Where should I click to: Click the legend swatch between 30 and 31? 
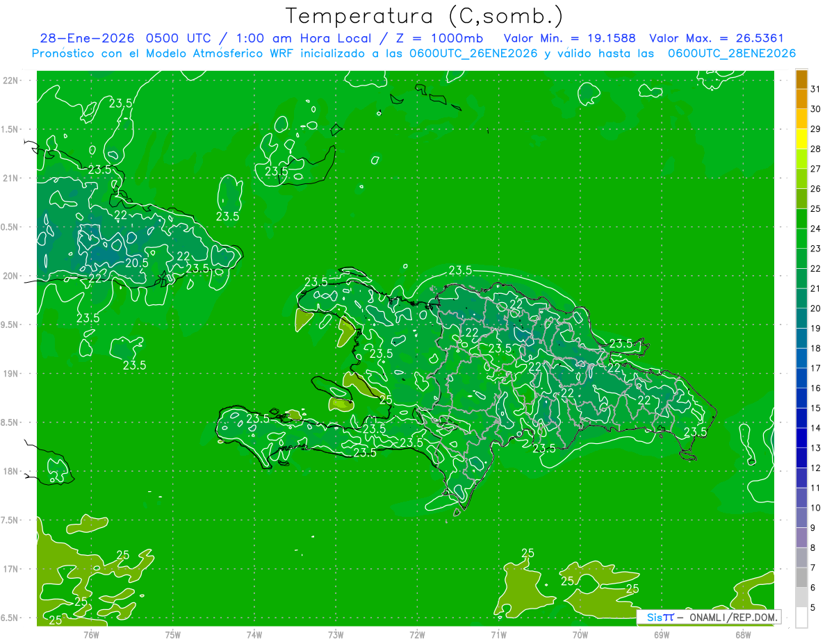(801, 99)
